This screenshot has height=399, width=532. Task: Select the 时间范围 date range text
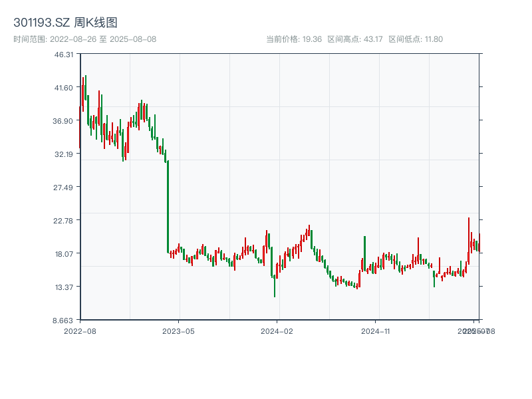[85, 39]
